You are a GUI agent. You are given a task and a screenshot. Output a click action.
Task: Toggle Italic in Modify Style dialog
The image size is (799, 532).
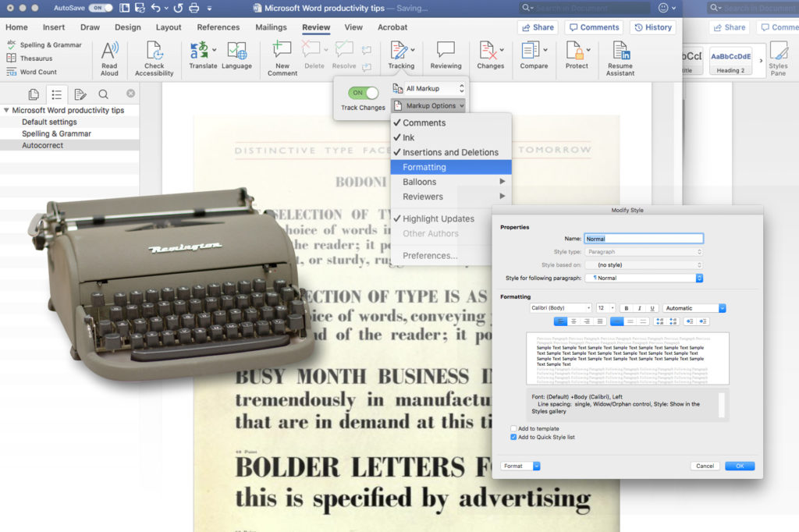tap(639, 308)
